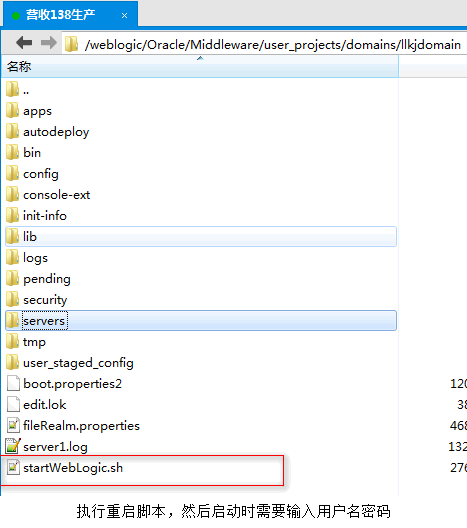Select the 'server1.log' file name
The image size is (467, 528).
55,447
